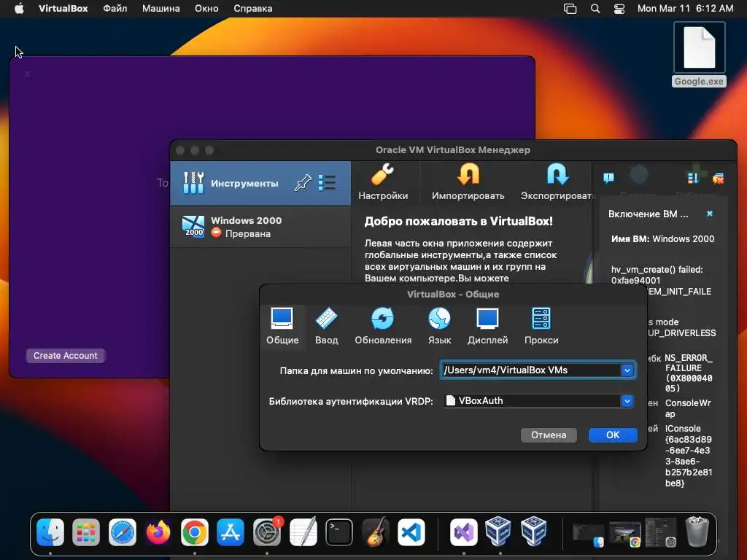
Task: Launch Visual Studio Code from the Dock
Action: pos(411,532)
